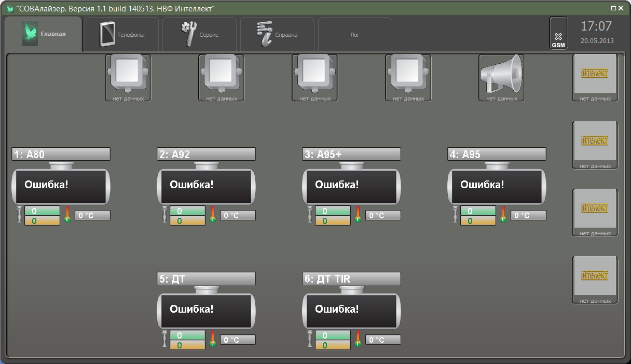Click the date 20.05.2013

click(x=597, y=40)
